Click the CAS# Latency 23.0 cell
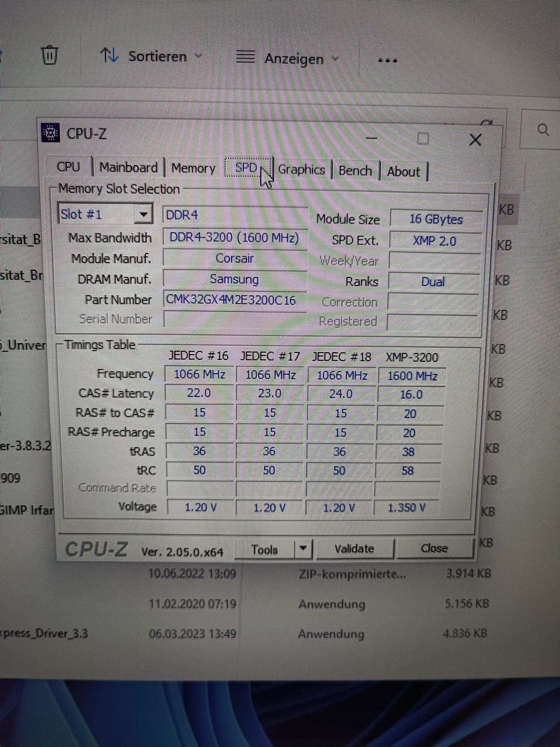Image resolution: width=560 pixels, height=747 pixels. pos(270,394)
